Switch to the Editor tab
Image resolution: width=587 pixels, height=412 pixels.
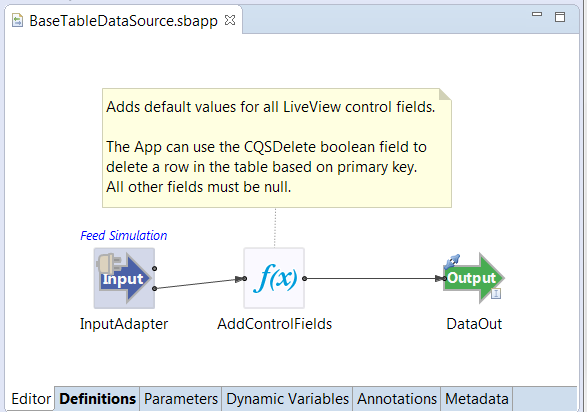coord(31,399)
